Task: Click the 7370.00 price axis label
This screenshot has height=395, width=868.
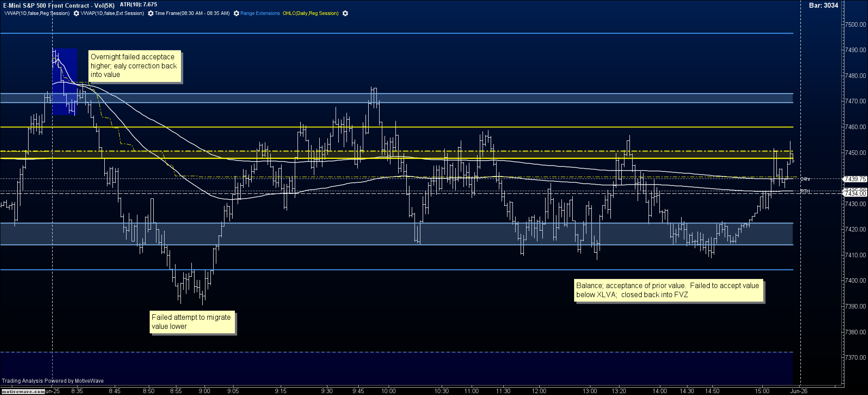Action: [x=856, y=358]
